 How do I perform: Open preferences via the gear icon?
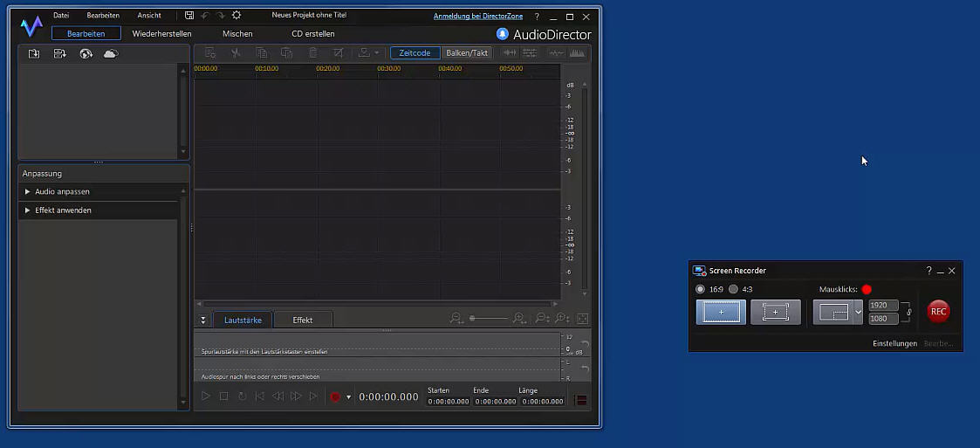pos(236,15)
